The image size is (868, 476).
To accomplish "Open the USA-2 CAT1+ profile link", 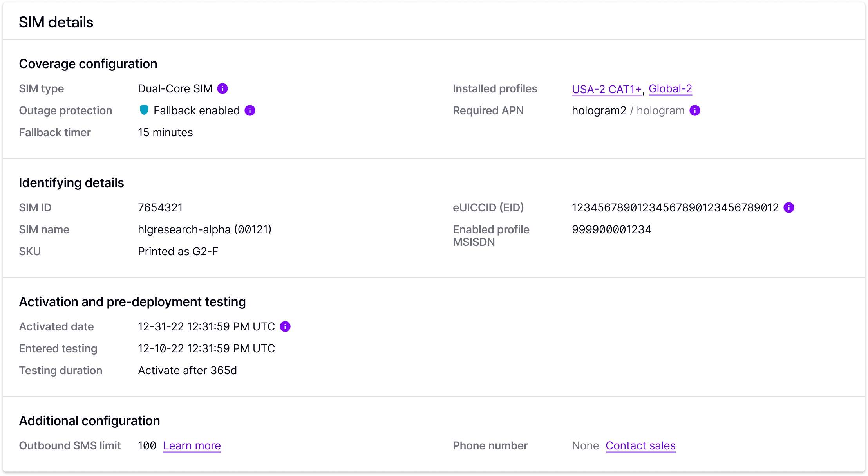I will click(606, 89).
